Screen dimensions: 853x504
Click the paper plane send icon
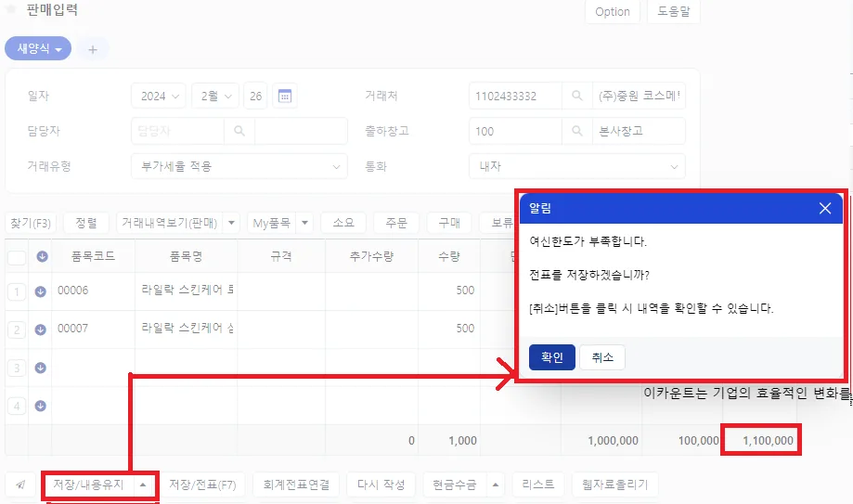(x=20, y=485)
